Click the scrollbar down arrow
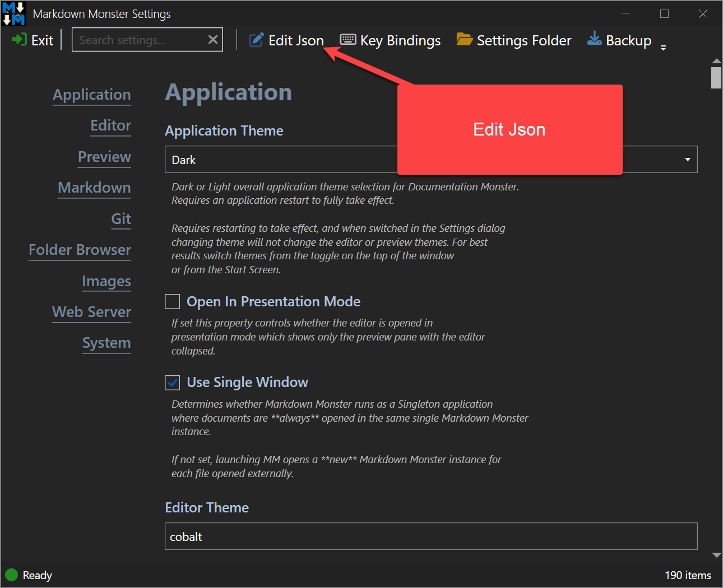Image resolution: width=723 pixels, height=588 pixels. [x=716, y=556]
